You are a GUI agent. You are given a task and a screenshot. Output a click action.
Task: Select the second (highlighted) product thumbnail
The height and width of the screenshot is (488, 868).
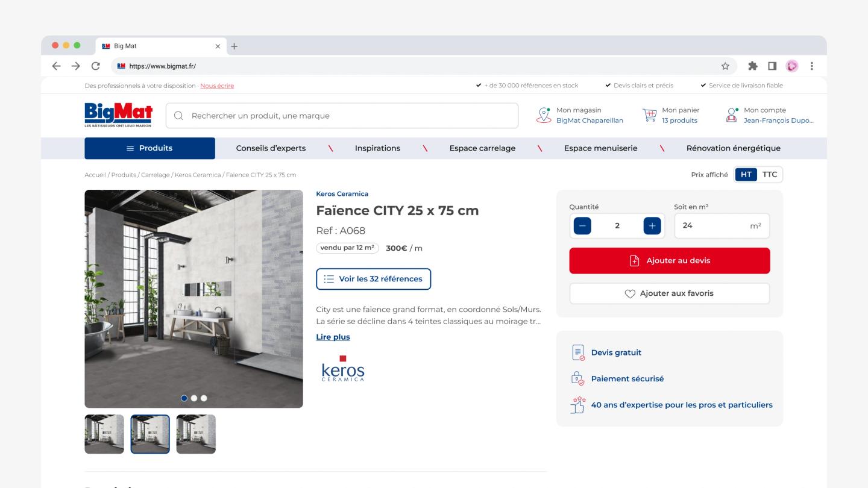tap(150, 434)
